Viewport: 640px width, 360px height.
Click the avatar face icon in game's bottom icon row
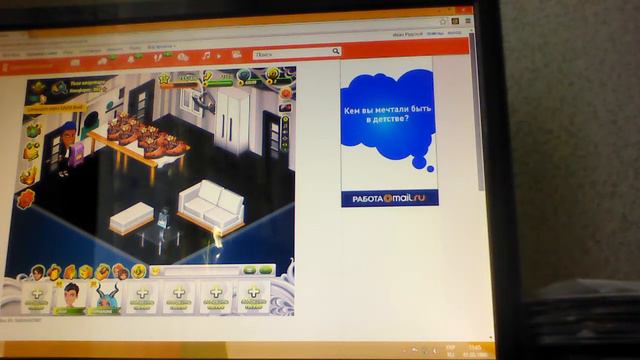(38, 272)
